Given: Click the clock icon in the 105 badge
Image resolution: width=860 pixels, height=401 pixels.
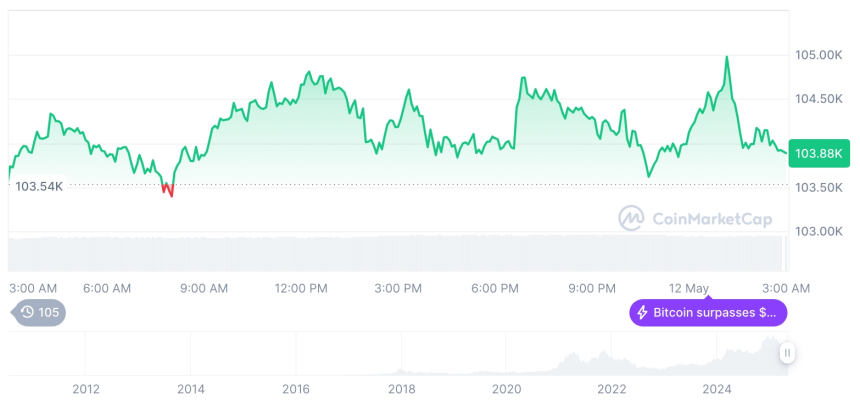Looking at the screenshot, I should pos(28,313).
